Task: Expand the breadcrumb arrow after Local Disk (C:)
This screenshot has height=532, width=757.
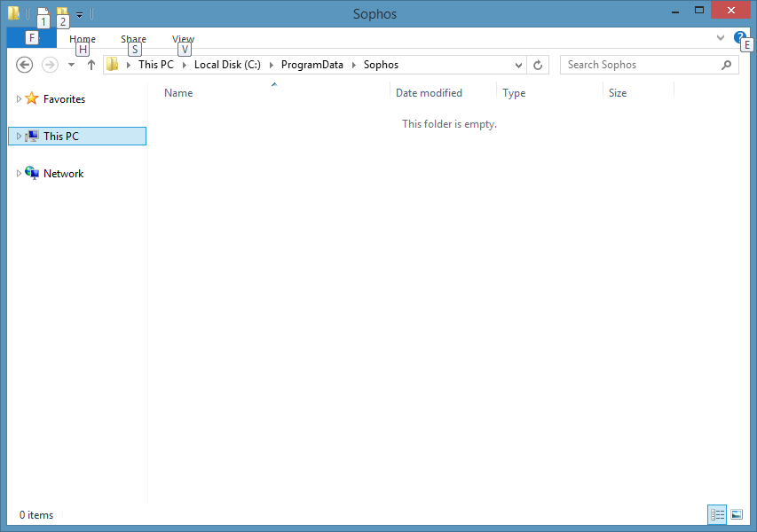Action: click(271, 65)
